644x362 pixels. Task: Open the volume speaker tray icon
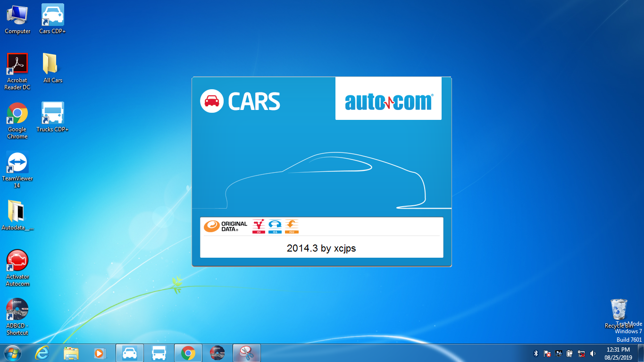coord(593,354)
